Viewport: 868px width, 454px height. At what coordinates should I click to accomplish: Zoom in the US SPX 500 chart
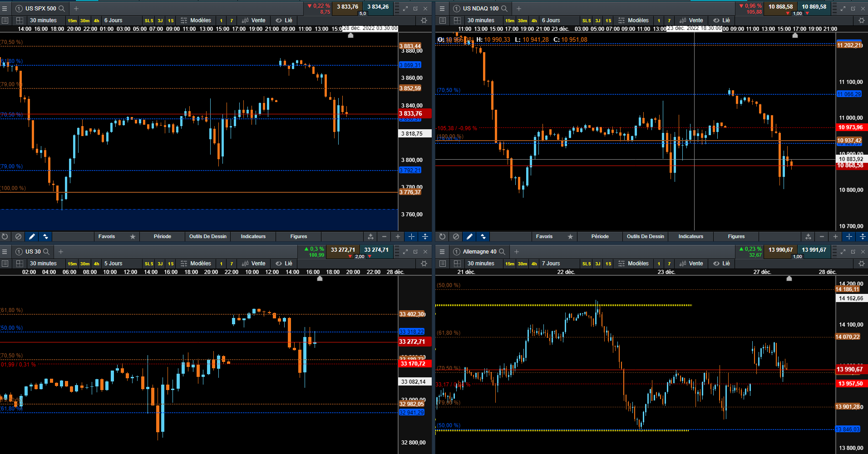tap(398, 236)
